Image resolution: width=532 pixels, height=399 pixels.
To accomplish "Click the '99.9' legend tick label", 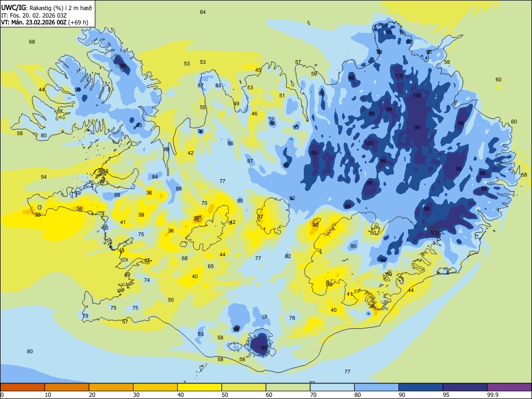I will click(x=493, y=395).
